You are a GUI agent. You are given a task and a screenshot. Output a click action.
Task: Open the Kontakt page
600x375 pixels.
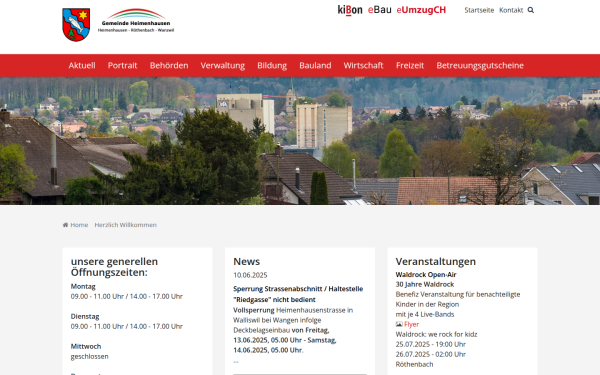[511, 10]
